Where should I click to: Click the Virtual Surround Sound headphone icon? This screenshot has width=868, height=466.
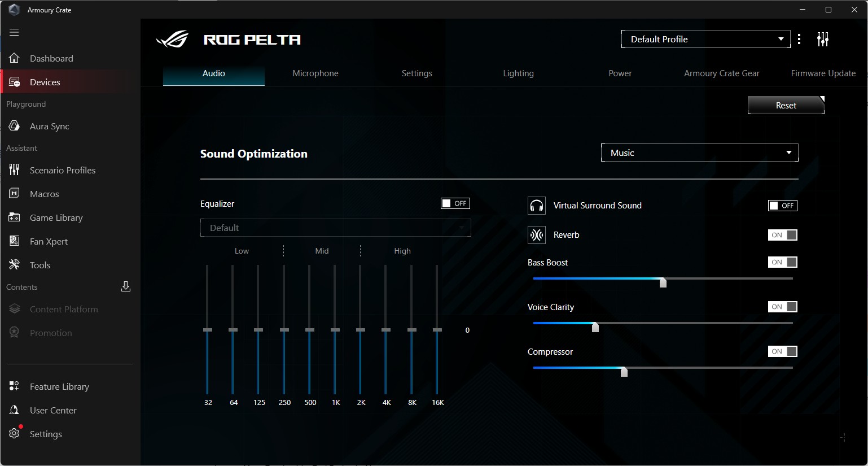click(537, 206)
